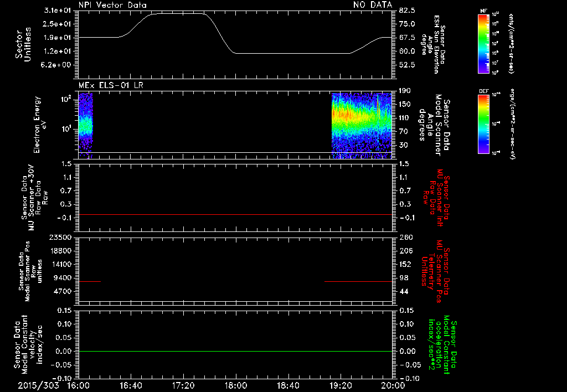Click the '2015/303' date label
Viewport: 567px width, 392px height.
[38, 385]
